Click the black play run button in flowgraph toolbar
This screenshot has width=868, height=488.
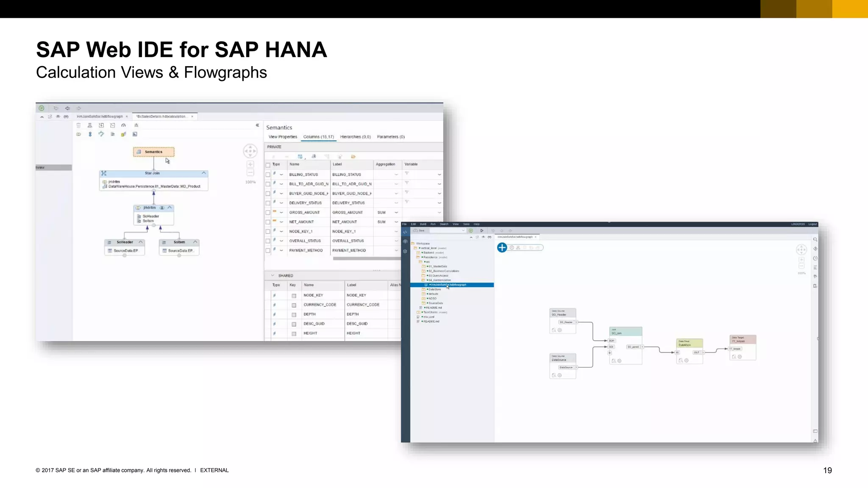pos(482,230)
